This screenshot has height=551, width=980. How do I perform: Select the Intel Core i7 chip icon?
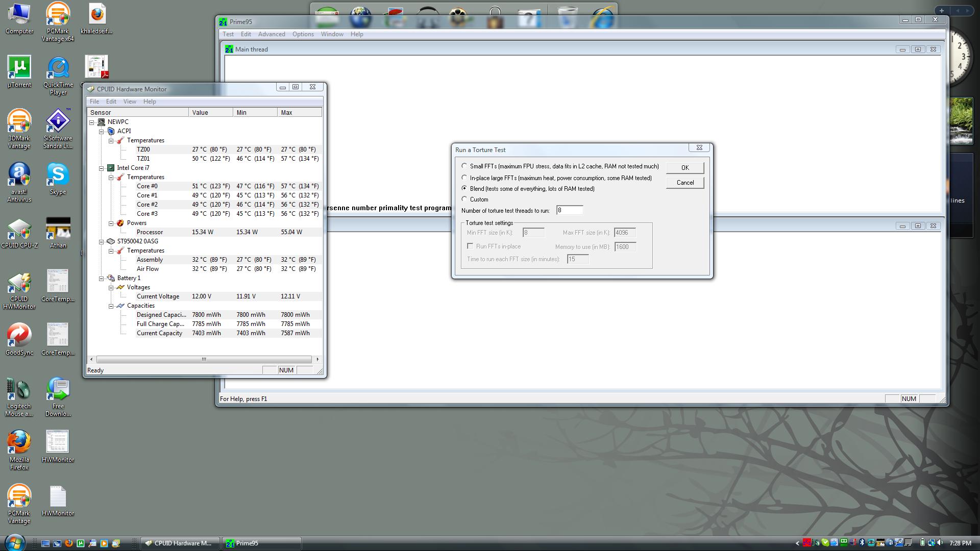click(x=111, y=168)
